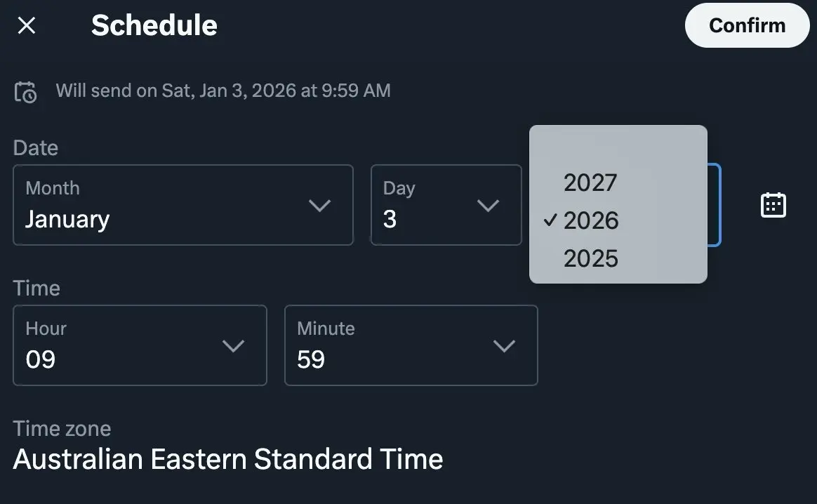
Task: Open the Day dropdown showing 3
Action: [x=446, y=205]
